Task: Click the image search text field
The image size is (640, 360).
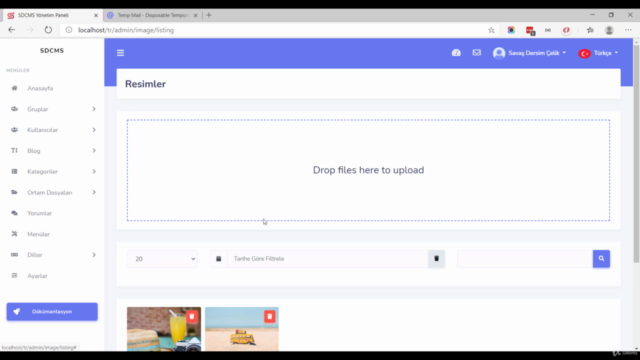Action: pos(525,259)
